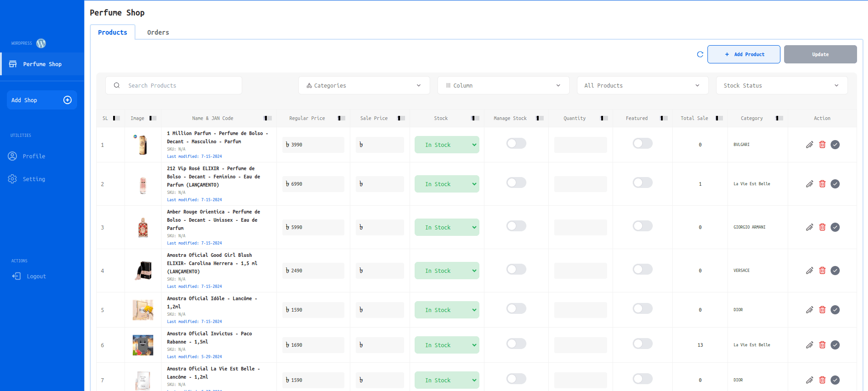Viewport: 868px width, 391px height.
Task: Toggle Manage Stock for 1 Million Parfum
Action: [x=516, y=144]
